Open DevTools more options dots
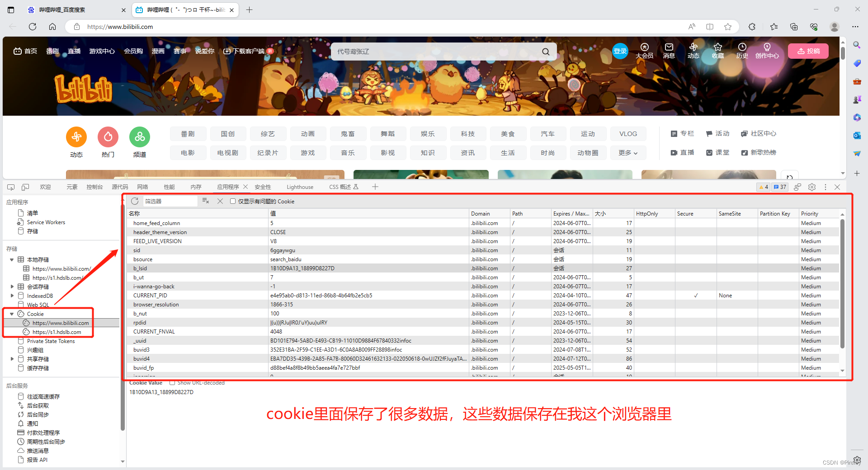The width and height of the screenshot is (868, 470). [826, 187]
